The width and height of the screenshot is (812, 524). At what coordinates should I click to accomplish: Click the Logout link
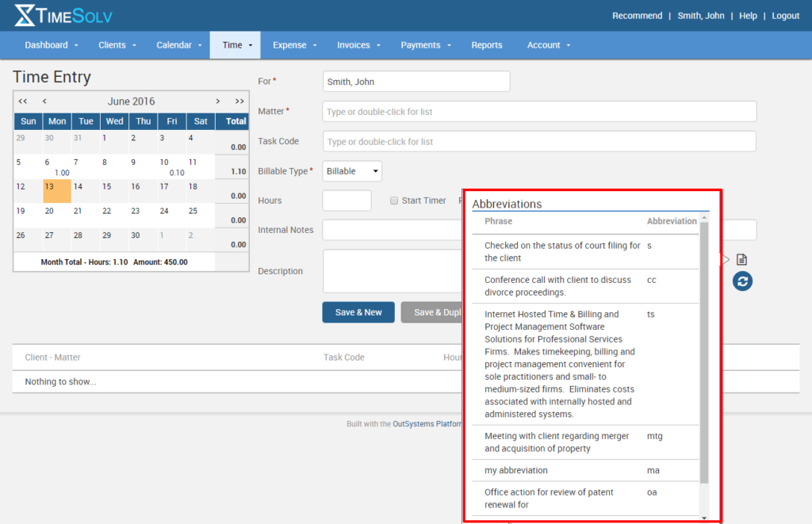[785, 15]
